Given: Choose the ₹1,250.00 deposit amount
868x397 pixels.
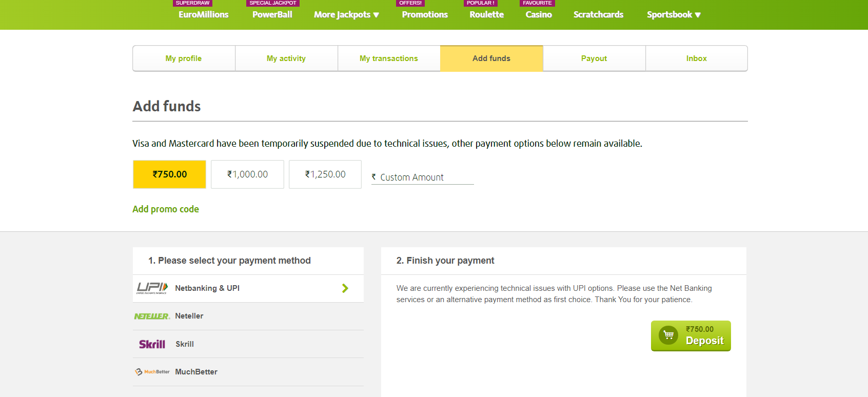Looking at the screenshot, I should click(325, 174).
